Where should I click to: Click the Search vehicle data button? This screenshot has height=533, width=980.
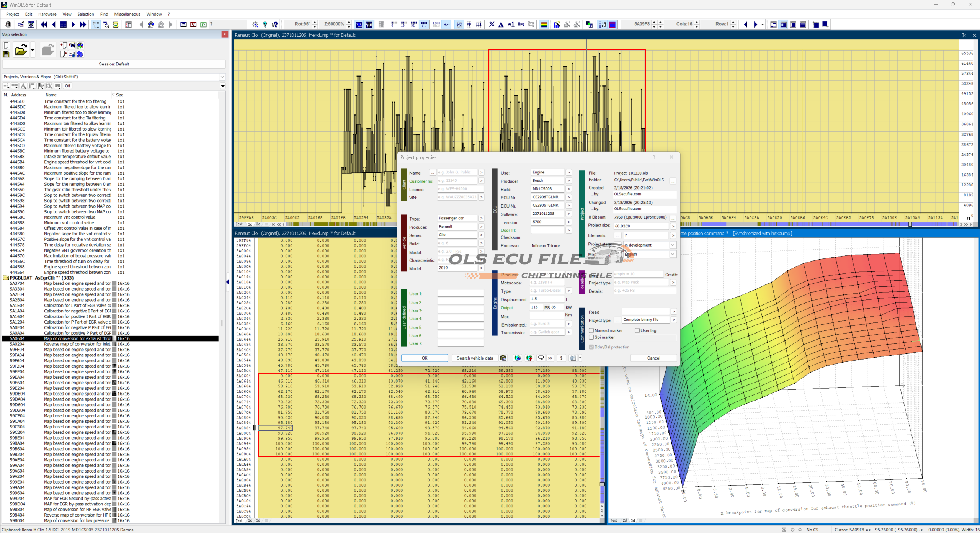475,358
